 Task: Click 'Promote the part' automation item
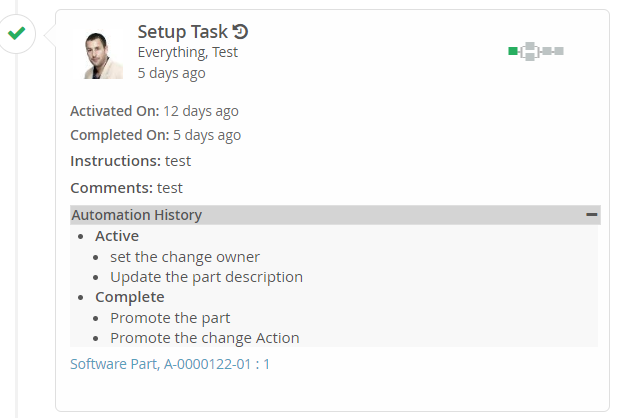point(170,318)
